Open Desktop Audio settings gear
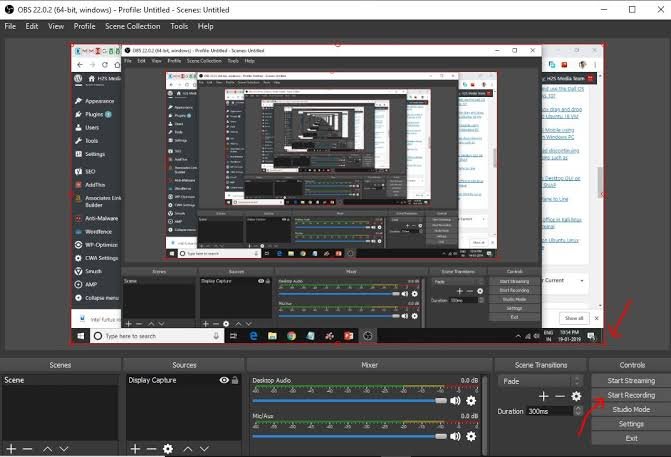The height and width of the screenshot is (457, 671). point(471,401)
